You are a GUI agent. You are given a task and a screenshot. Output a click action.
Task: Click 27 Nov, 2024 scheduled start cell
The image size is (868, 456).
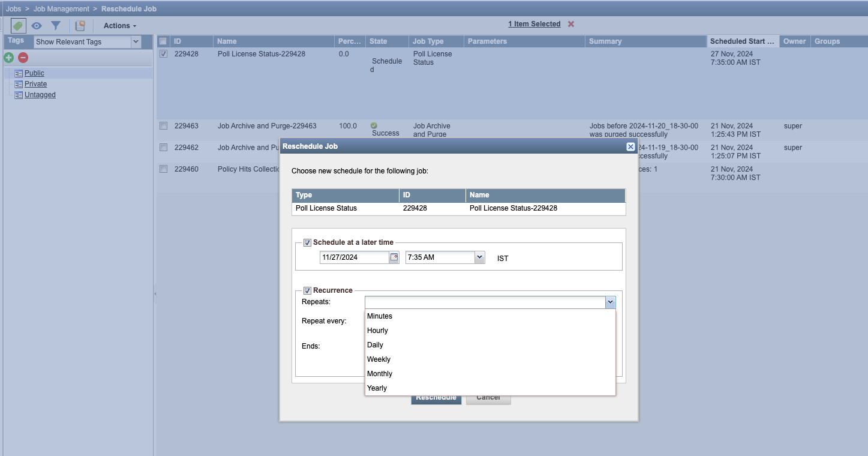[x=735, y=58]
